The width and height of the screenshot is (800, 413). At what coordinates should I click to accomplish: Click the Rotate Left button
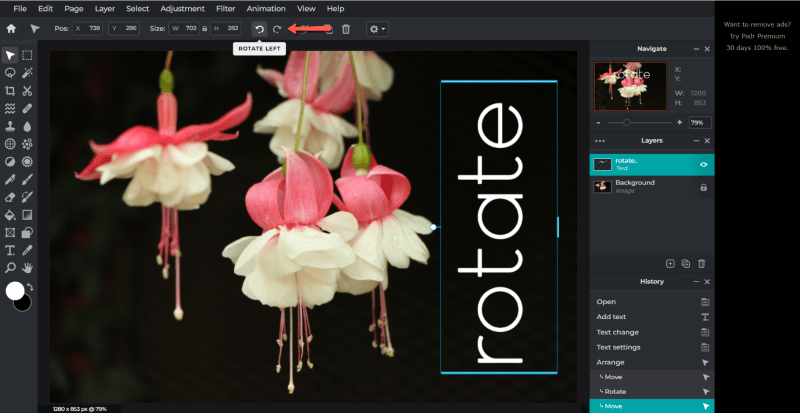(259, 29)
